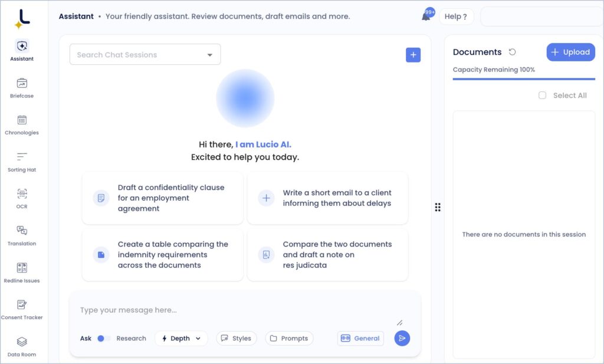This screenshot has height=364, width=604.
Task: Start a new chat session with plus button
Action: [x=413, y=55]
